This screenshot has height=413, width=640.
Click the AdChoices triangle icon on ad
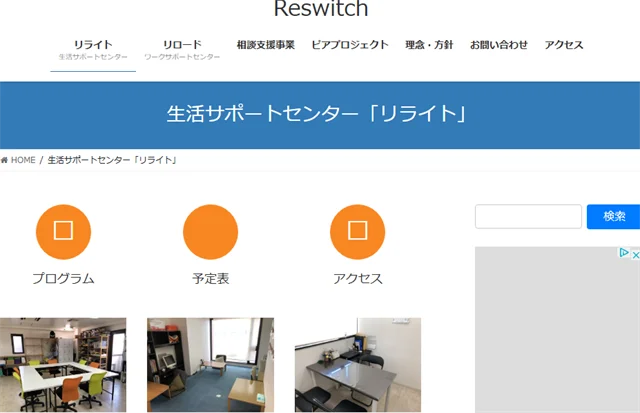point(624,254)
